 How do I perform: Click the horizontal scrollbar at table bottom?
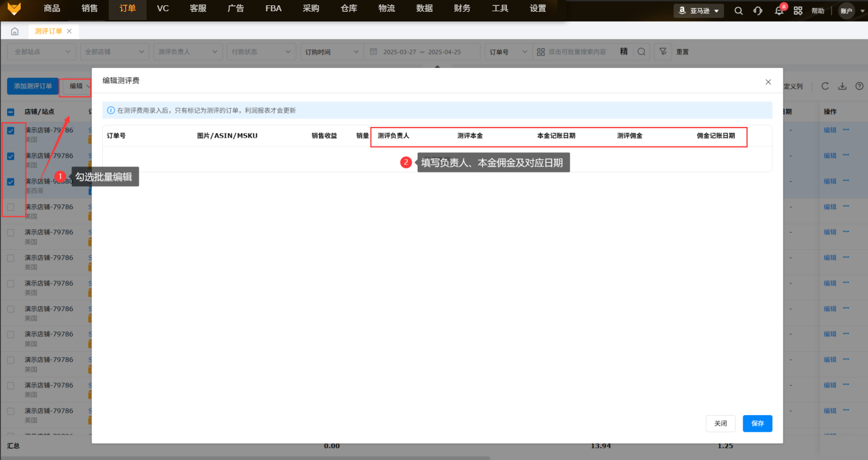(245, 458)
